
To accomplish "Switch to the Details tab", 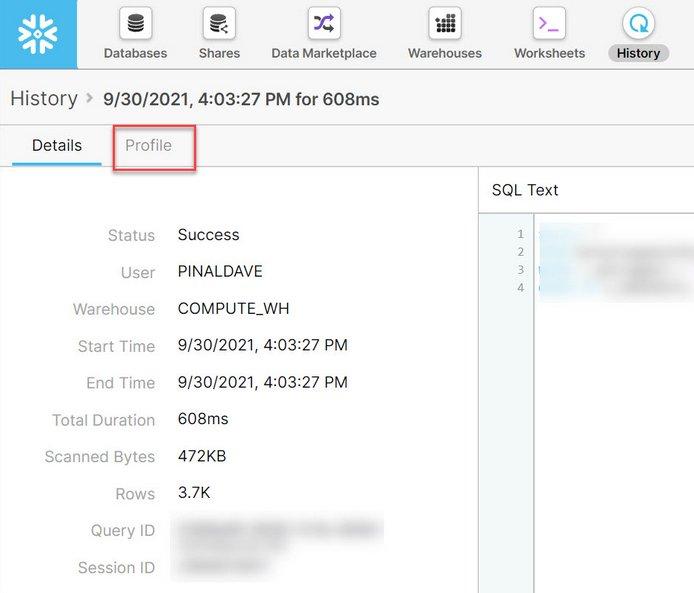I will 57,146.
